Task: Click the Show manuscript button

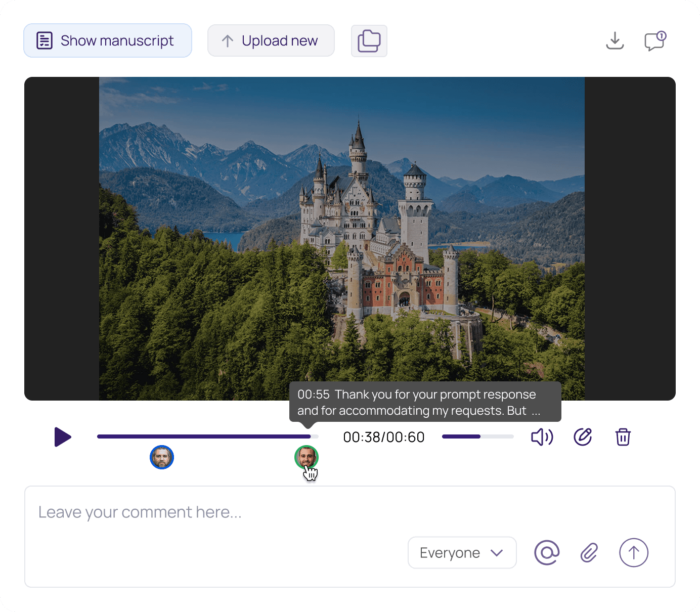Action: 108,40
